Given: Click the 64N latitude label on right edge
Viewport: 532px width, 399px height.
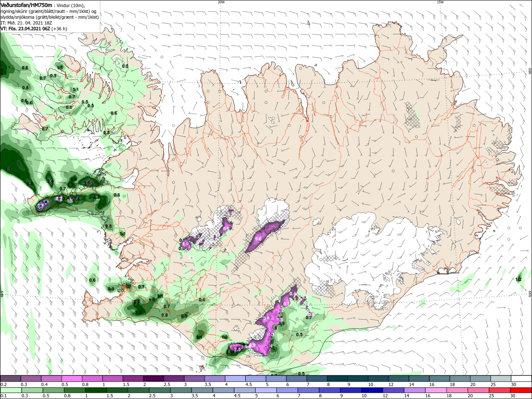Looking at the screenshot, I should tap(530, 293).
